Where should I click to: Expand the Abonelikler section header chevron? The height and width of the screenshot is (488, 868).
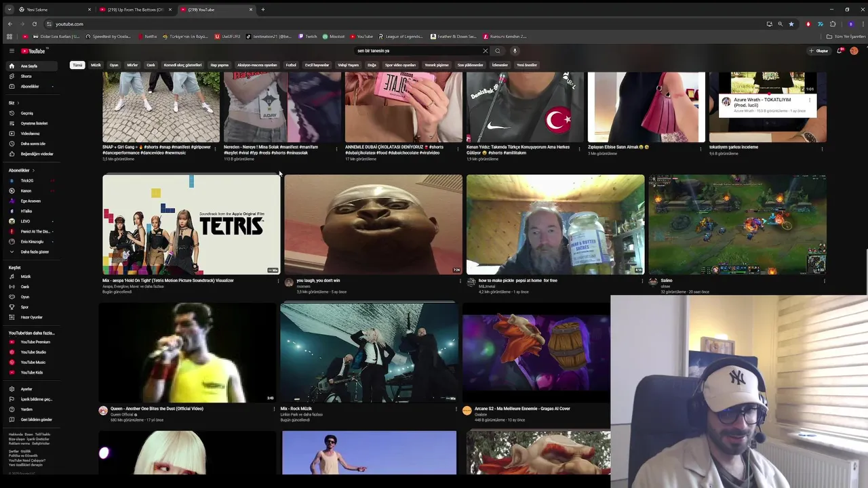click(x=33, y=170)
